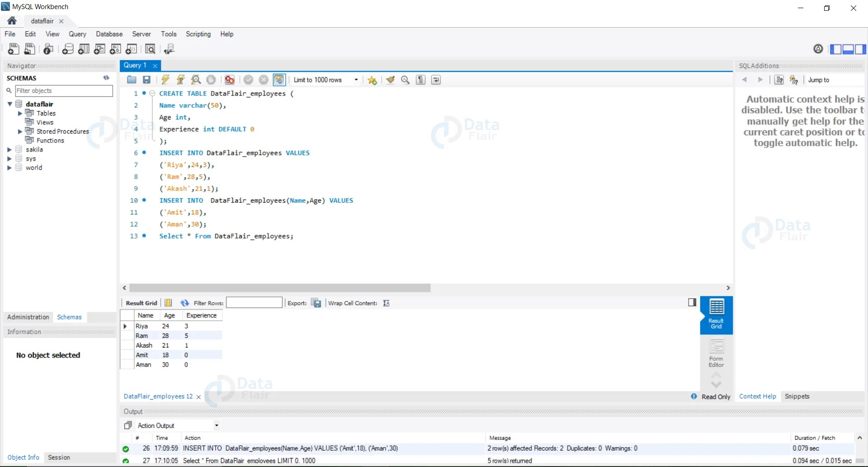The height and width of the screenshot is (467, 868).
Task: Open SQL script file from main toolbar
Action: point(30,49)
